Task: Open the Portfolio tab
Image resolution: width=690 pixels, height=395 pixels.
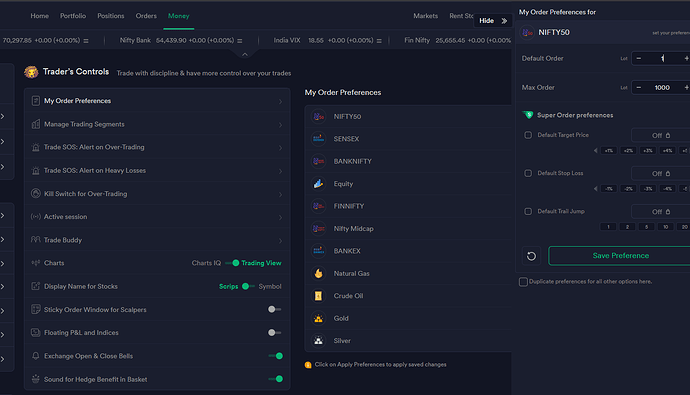Action: (73, 16)
